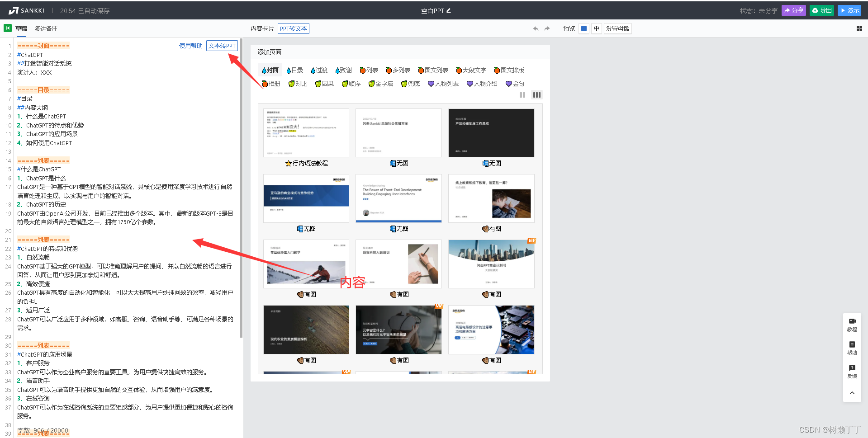This screenshot has width=868, height=438.
Task: Select the 目录 page type
Action: coord(295,70)
